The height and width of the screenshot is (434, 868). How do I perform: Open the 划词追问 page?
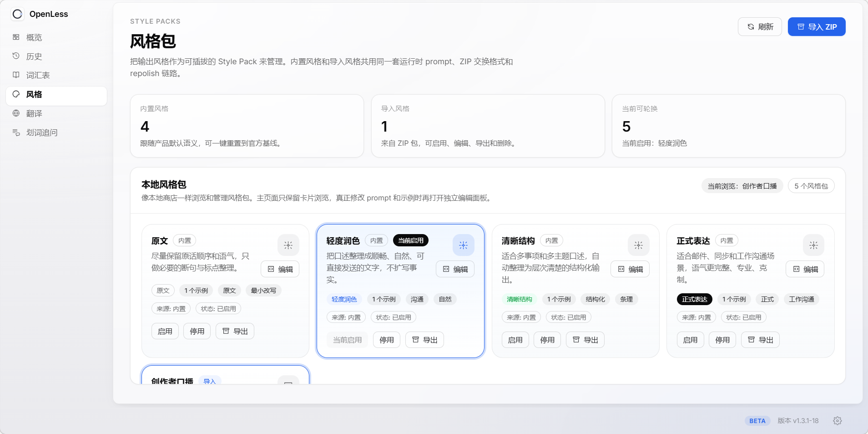56,133
